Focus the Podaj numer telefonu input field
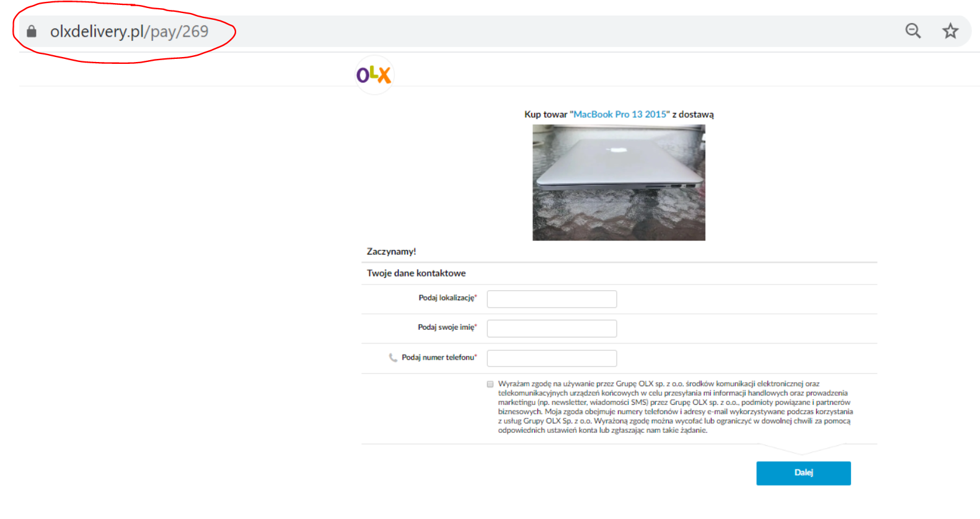The image size is (980, 519). tap(552, 358)
